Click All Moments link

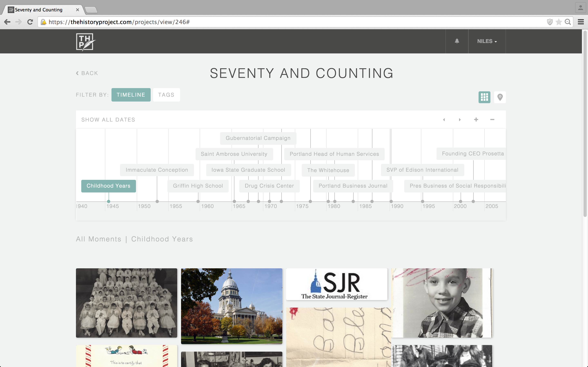click(98, 239)
